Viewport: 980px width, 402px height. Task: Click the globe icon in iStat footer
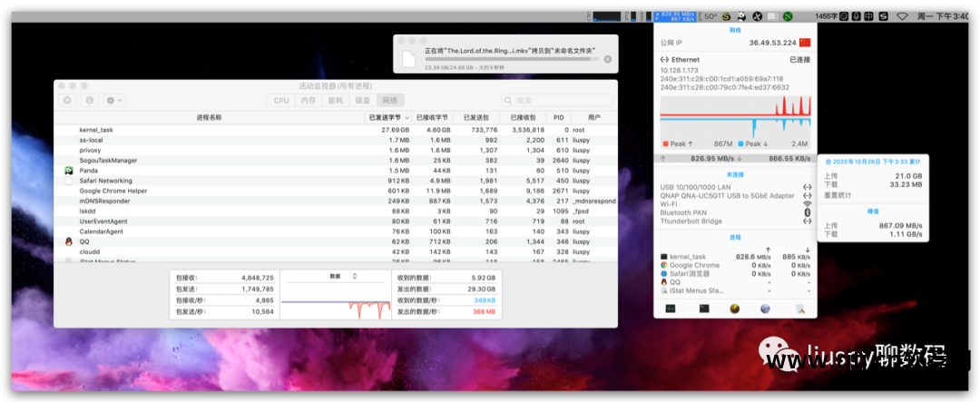coord(765,309)
